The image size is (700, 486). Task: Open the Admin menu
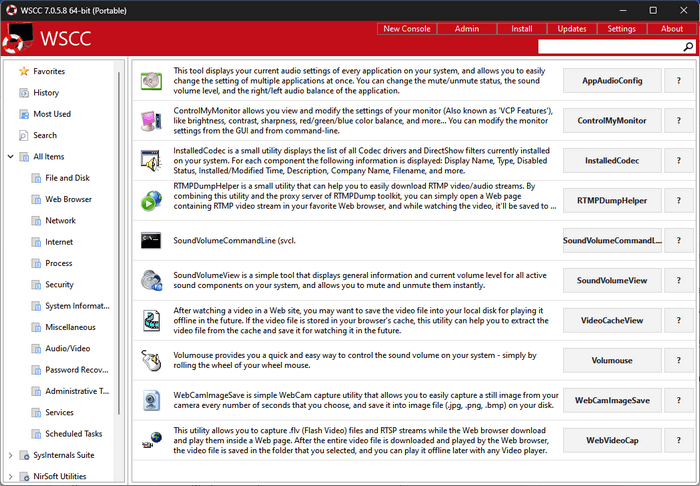(467, 29)
